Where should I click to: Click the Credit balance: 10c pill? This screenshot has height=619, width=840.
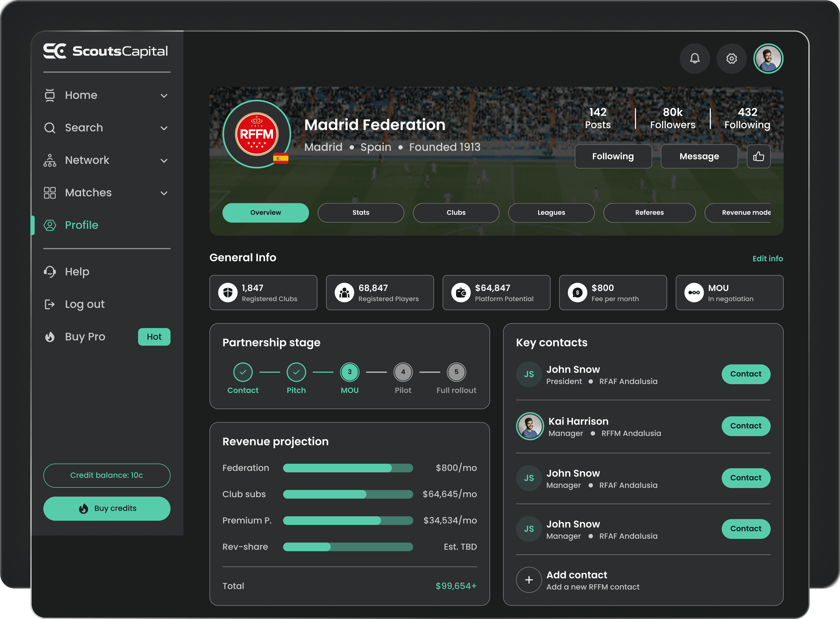(x=107, y=475)
